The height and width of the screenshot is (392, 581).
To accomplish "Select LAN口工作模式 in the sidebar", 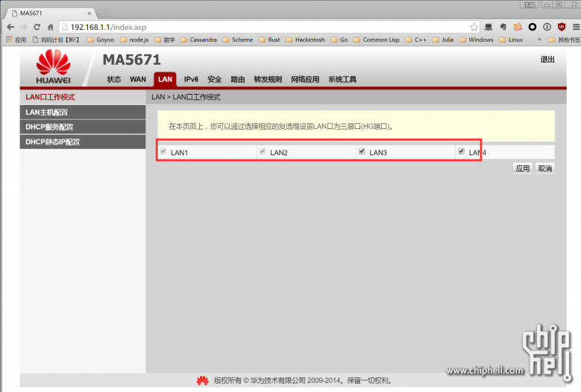I will [83, 97].
